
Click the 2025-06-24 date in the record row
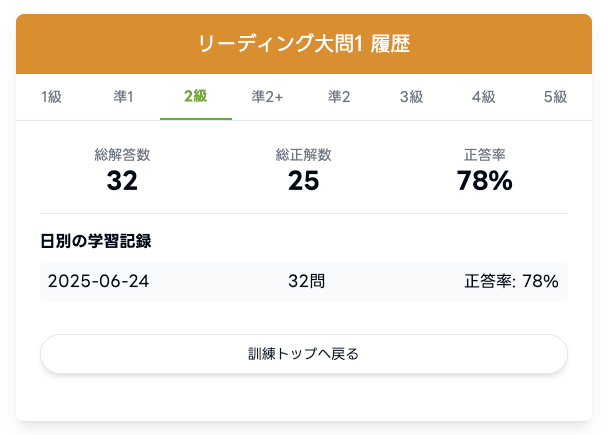pos(98,282)
